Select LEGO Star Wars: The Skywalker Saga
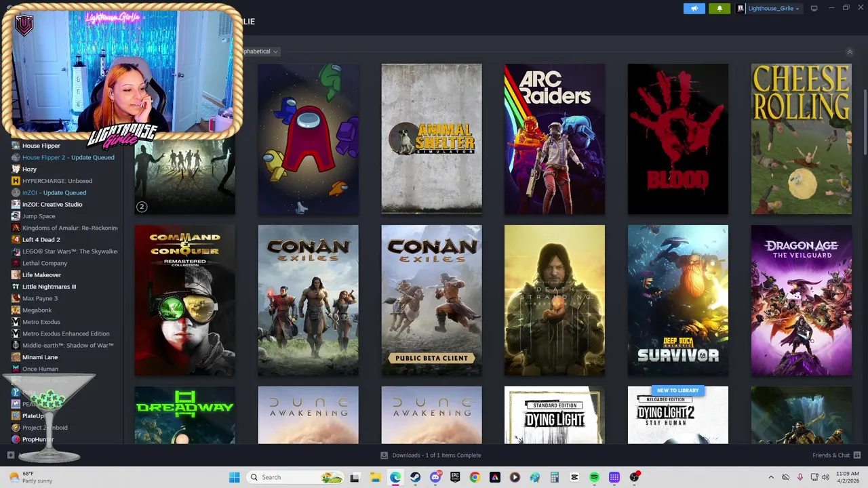Image resolution: width=868 pixels, height=488 pixels. (x=70, y=251)
